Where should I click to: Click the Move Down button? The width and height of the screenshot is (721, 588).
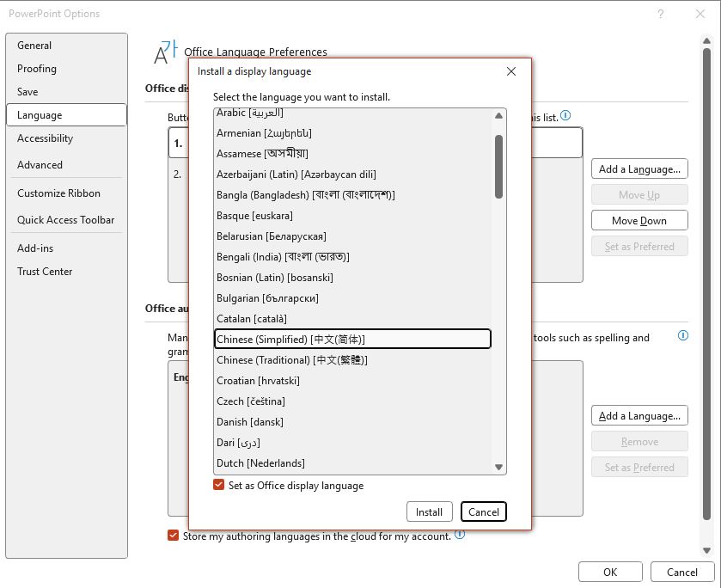[639, 220]
